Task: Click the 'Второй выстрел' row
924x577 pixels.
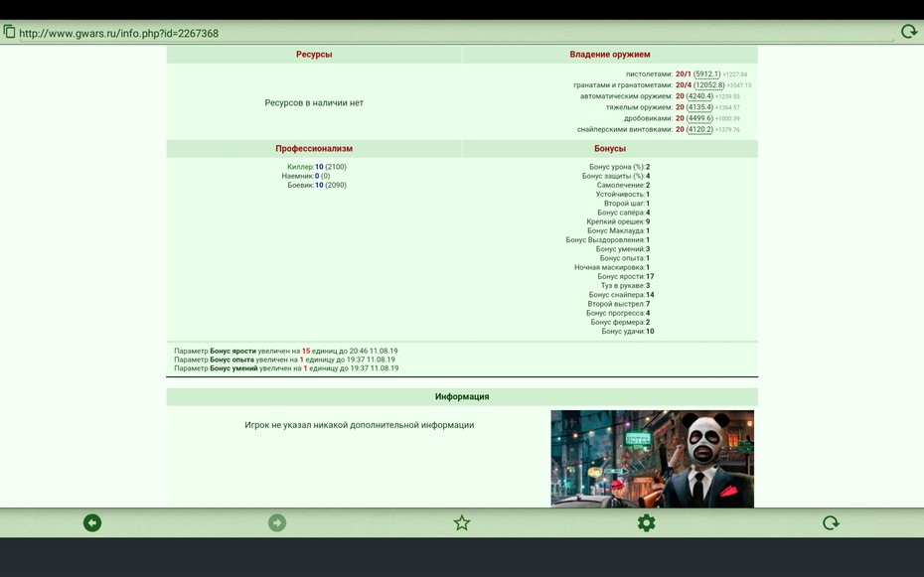Action: 619,304
